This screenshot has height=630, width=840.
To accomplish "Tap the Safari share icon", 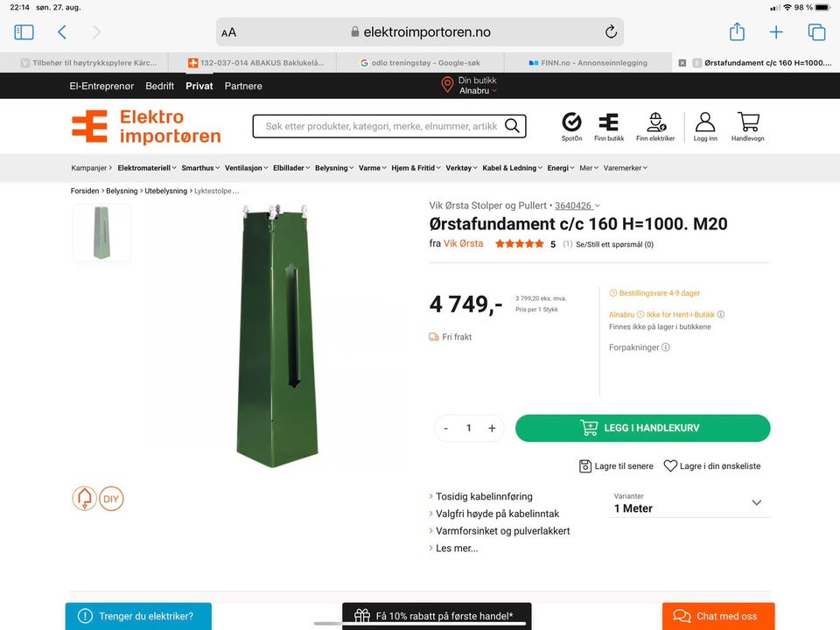I will (x=737, y=31).
